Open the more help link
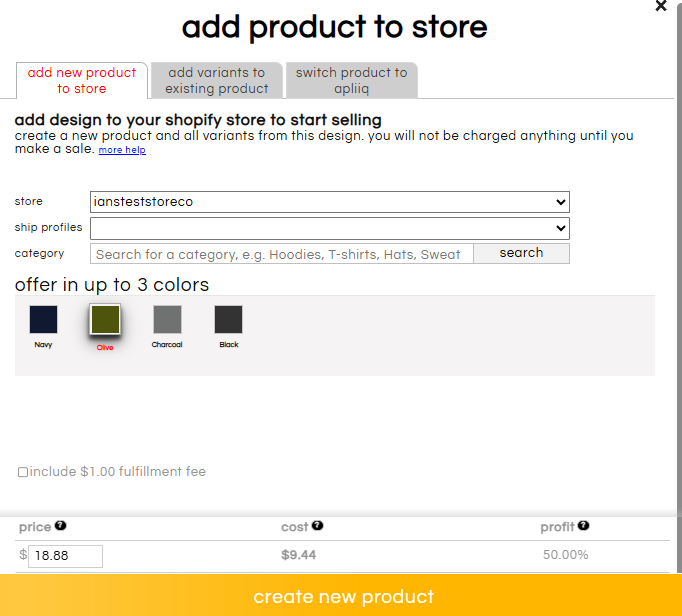The height and width of the screenshot is (616, 682). tap(122, 150)
